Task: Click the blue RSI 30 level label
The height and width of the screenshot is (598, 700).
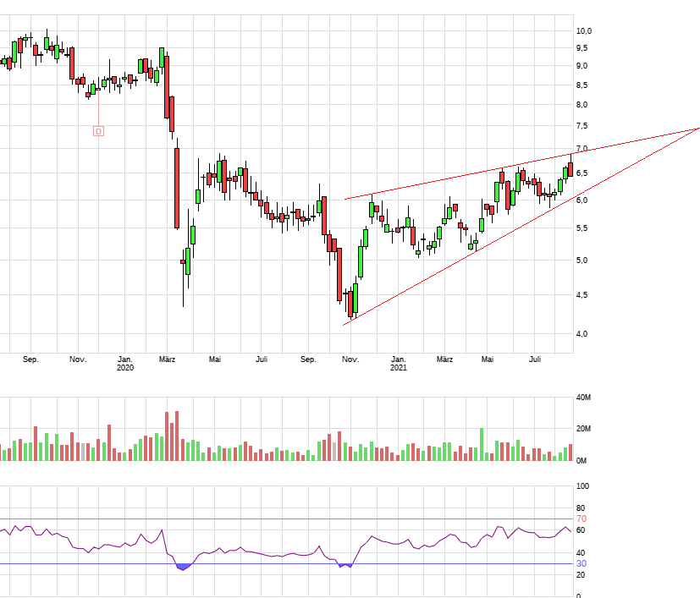Action: point(581,563)
